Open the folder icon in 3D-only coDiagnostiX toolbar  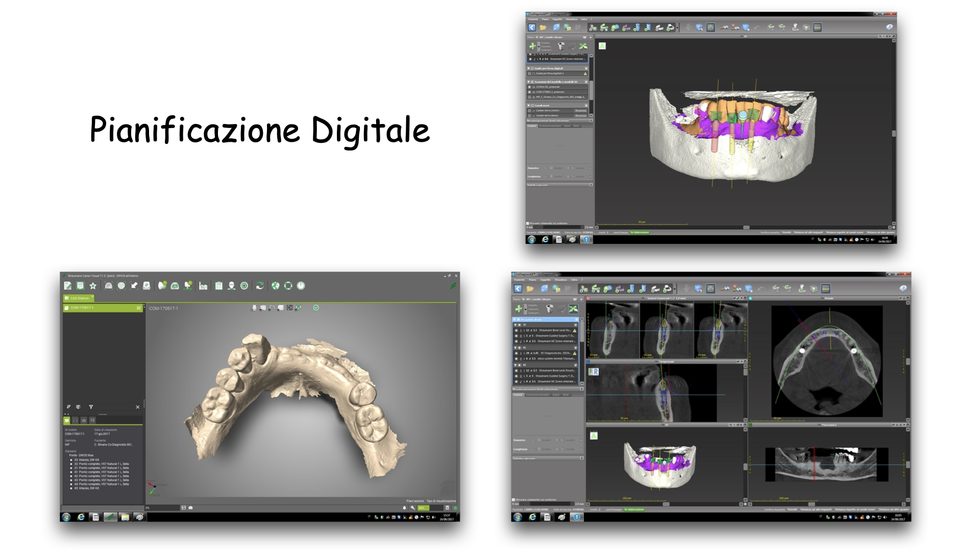point(543,28)
